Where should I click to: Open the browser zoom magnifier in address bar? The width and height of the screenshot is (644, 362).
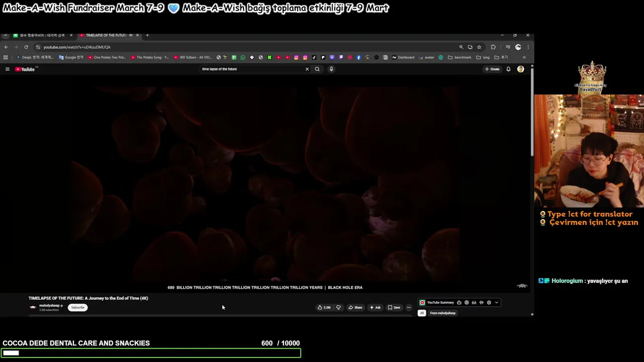point(461,47)
